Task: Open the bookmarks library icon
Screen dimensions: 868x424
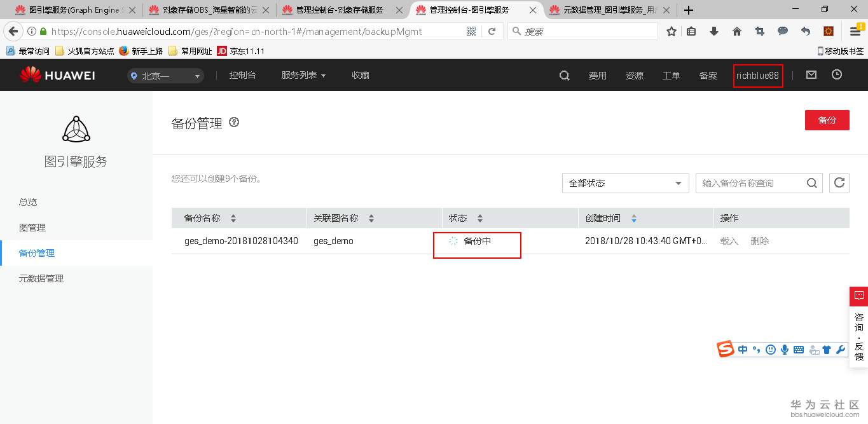Action: 691,31
